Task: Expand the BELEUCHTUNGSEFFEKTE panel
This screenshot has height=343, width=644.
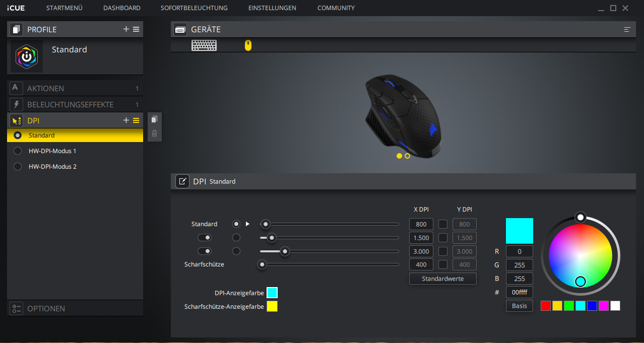Action: pyautogui.click(x=75, y=104)
